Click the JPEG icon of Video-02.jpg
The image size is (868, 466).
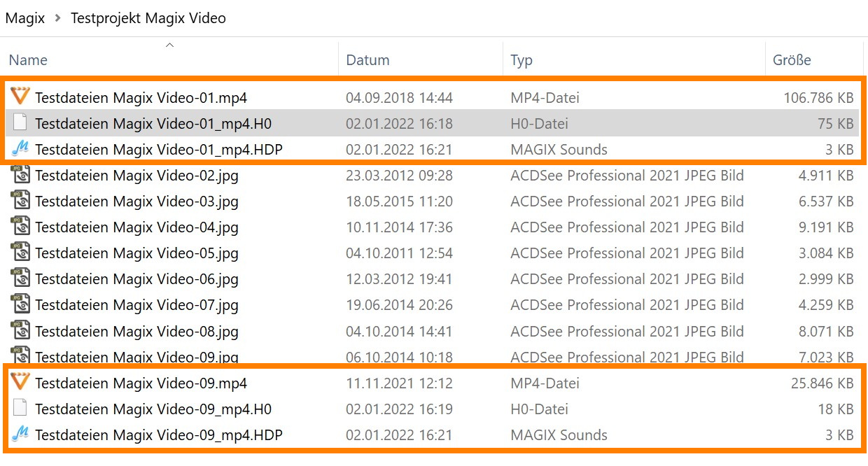(20, 175)
